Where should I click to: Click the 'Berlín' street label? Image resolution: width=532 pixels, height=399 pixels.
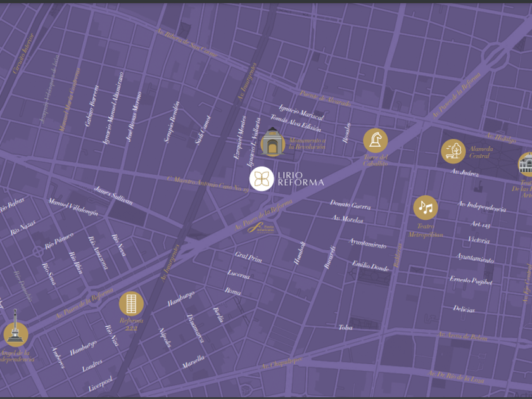point(218,315)
